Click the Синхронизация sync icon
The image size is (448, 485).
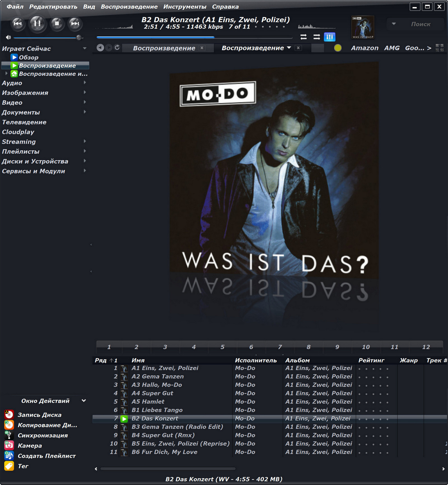coord(9,435)
